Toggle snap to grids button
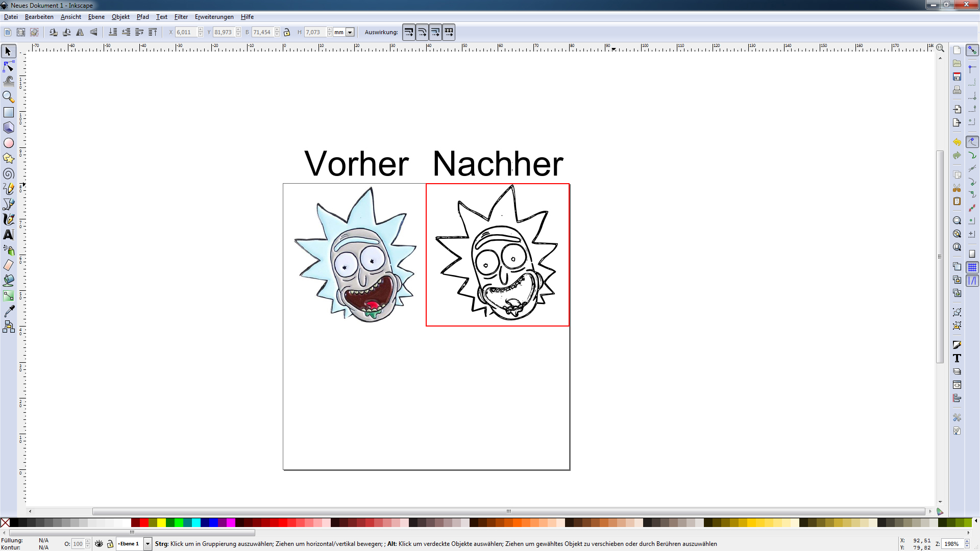 tap(972, 267)
